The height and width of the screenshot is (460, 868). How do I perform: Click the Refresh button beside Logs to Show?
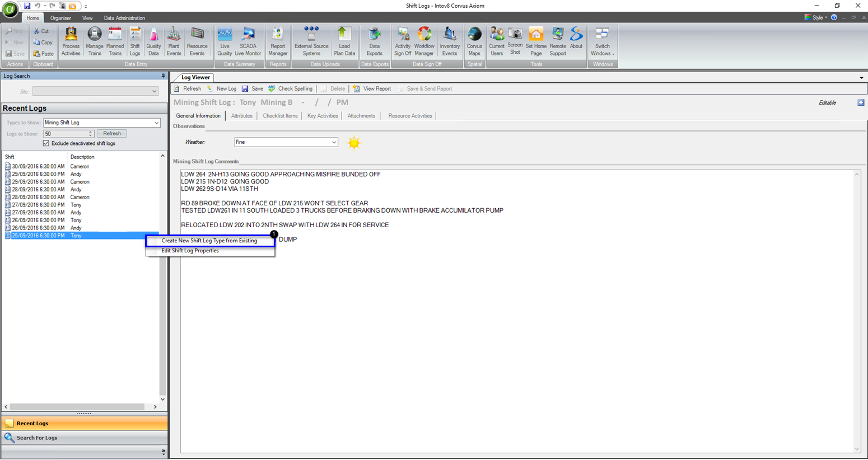click(112, 134)
